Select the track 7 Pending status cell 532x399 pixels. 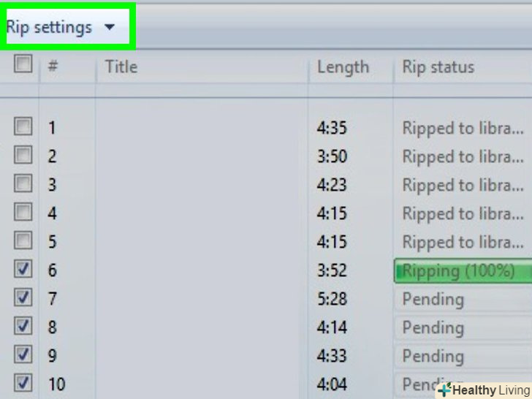click(463, 300)
